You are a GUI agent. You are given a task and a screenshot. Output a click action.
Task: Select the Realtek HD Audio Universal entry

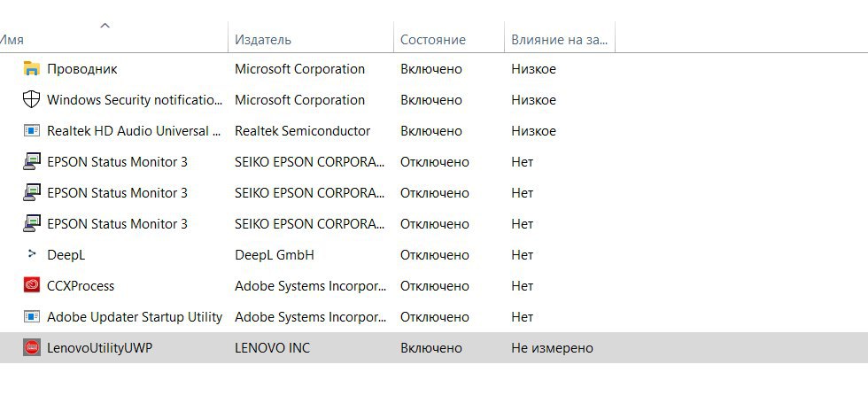coord(135,130)
